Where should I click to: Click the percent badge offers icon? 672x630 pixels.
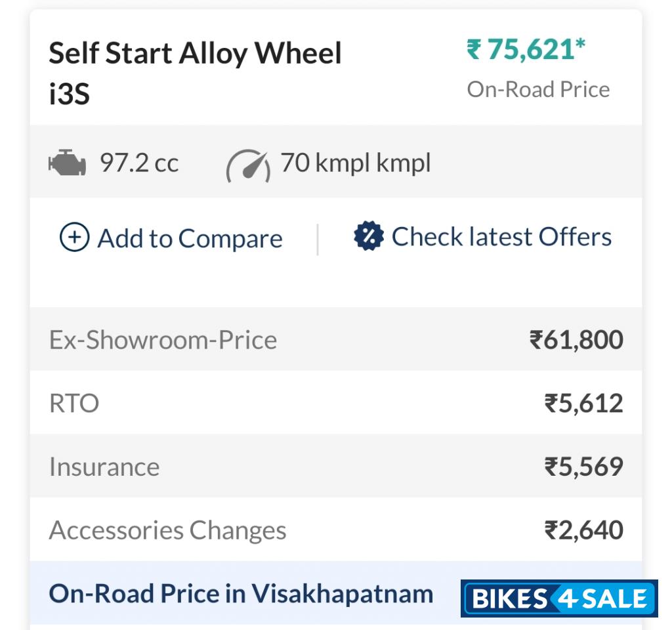[368, 236]
